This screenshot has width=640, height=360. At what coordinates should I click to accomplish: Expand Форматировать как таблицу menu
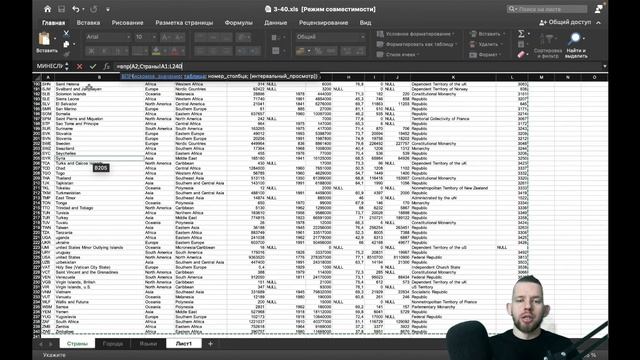[x=417, y=44]
